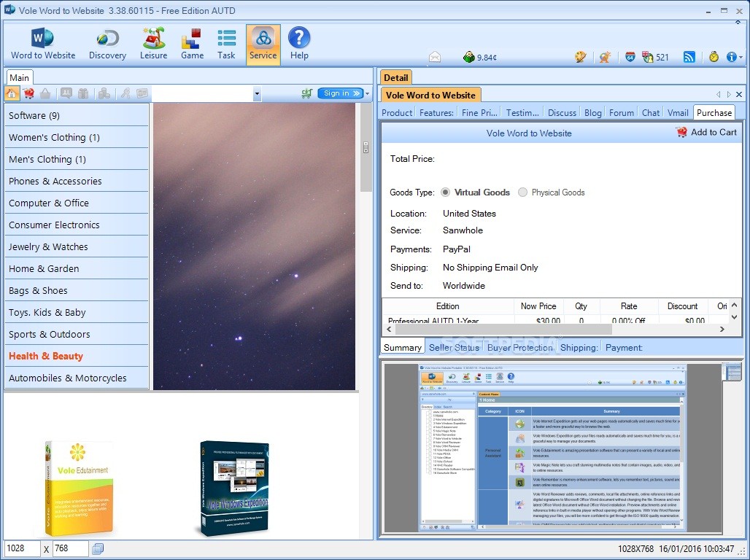The width and height of the screenshot is (750, 560).
Task: Open the Leisure section
Action: click(x=153, y=44)
